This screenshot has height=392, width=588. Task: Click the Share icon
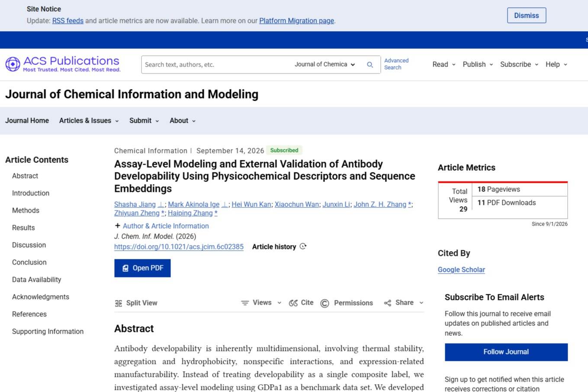pos(388,303)
